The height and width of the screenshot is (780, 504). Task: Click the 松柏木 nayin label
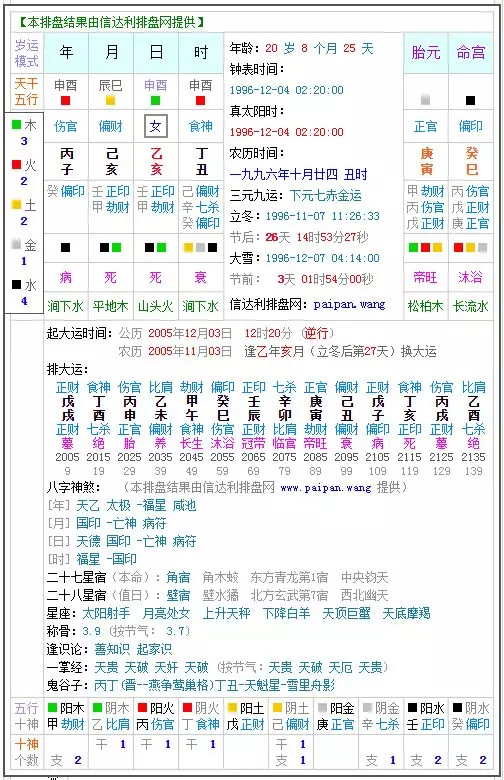[x=425, y=306]
